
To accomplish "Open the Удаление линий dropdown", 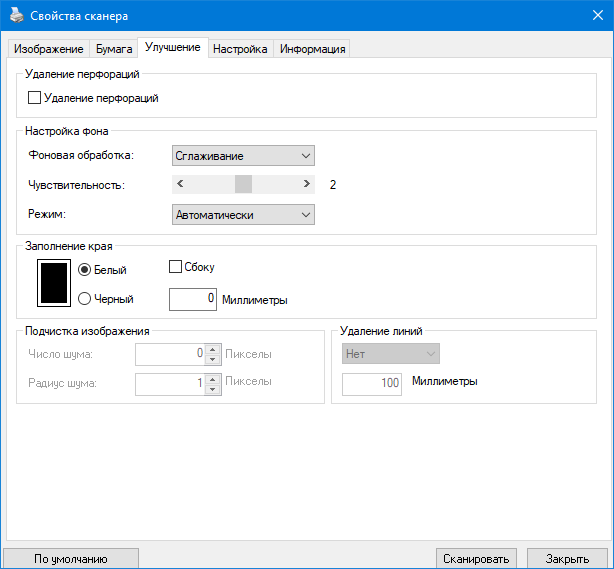I will (391, 354).
